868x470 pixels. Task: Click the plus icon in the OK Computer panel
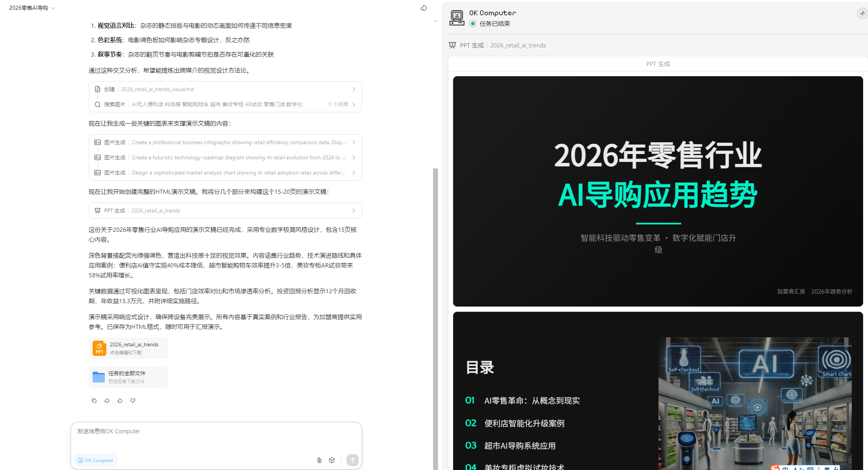point(862,13)
